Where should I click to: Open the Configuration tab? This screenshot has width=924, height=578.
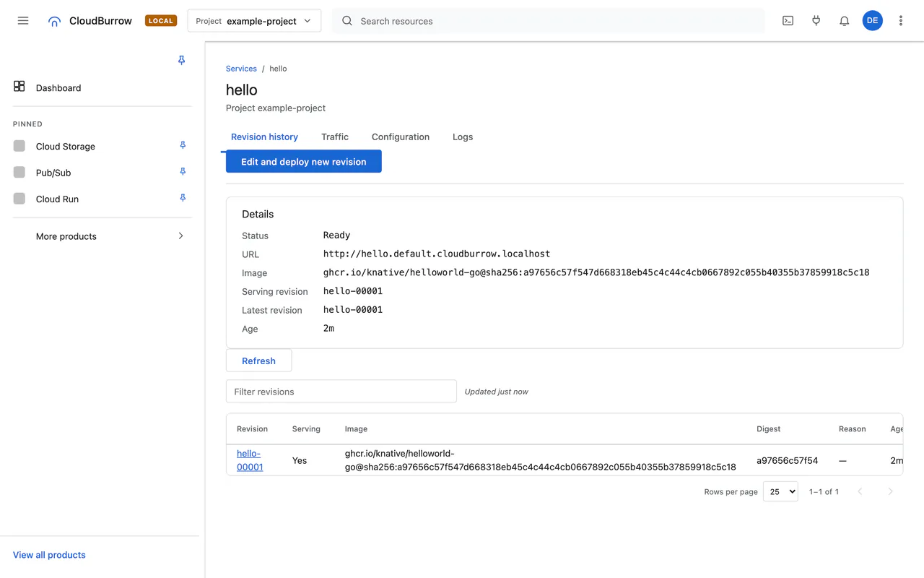click(401, 137)
